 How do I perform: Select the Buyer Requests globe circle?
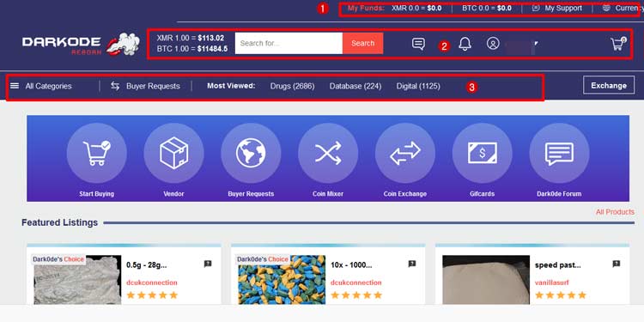point(251,153)
